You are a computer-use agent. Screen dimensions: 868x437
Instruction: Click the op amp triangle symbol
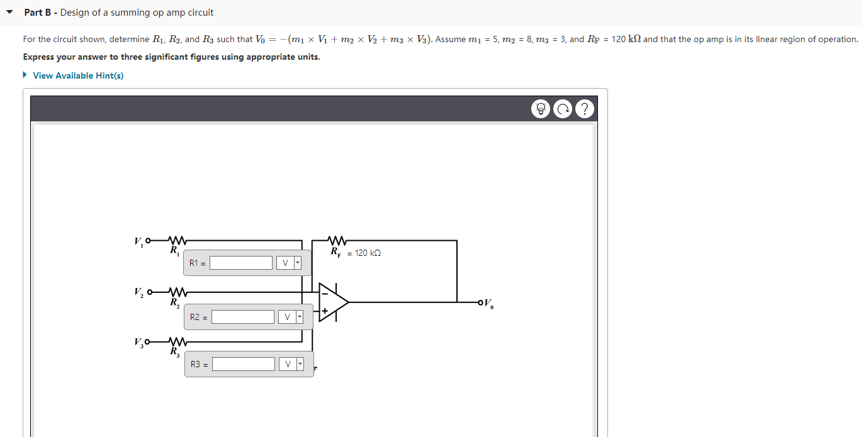[330, 302]
